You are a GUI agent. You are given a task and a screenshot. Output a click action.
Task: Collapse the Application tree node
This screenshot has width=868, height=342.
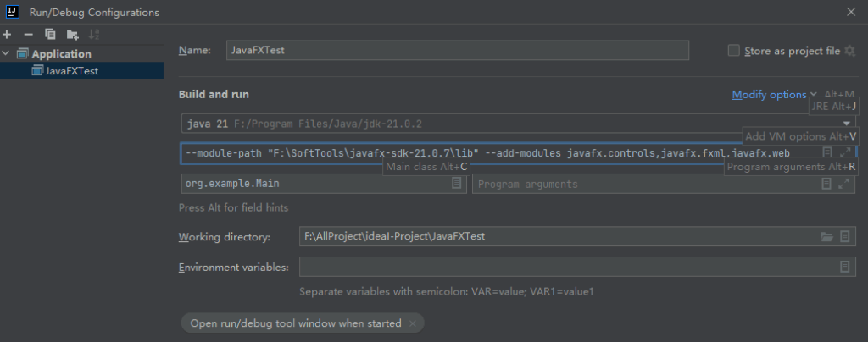8,54
